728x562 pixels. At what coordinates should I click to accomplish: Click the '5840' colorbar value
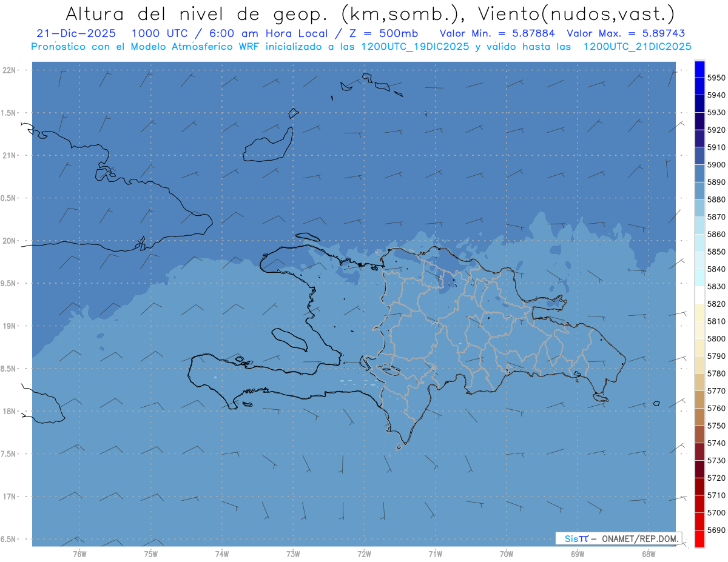[x=716, y=269]
